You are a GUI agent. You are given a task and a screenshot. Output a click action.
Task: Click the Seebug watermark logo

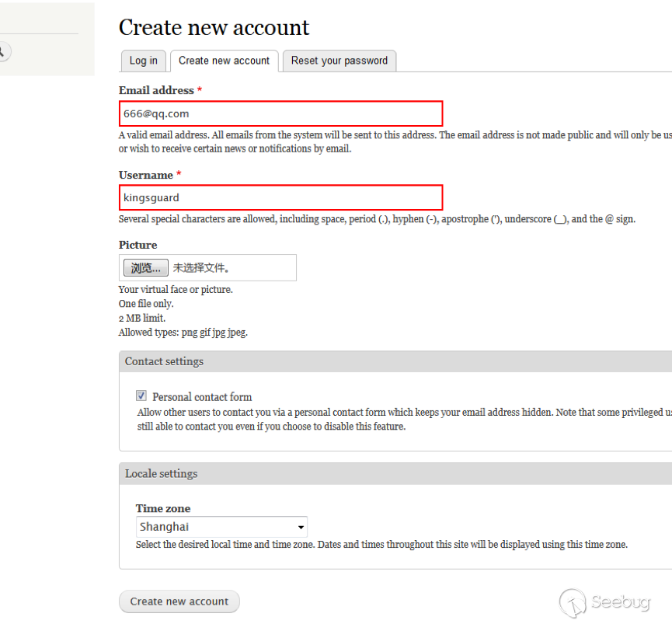coord(604,602)
